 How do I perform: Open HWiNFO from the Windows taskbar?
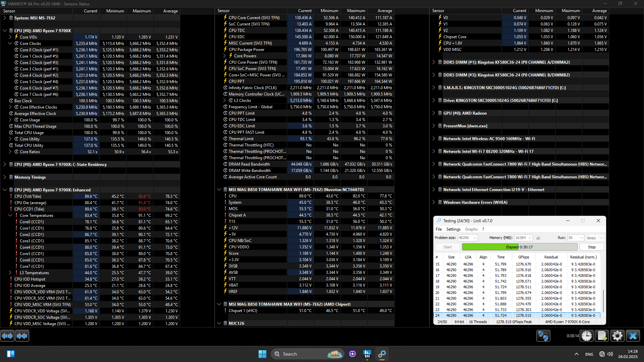pos(367,354)
